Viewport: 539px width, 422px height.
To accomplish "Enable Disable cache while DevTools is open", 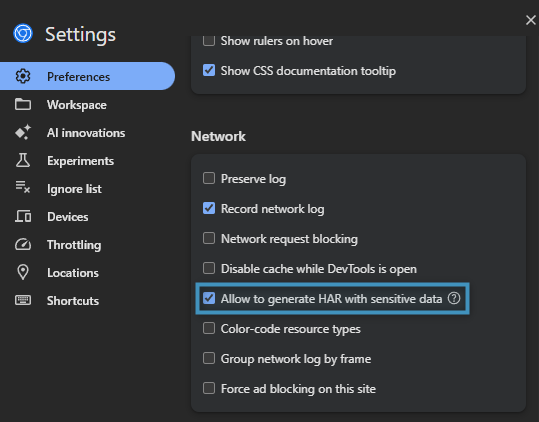I will click(209, 268).
